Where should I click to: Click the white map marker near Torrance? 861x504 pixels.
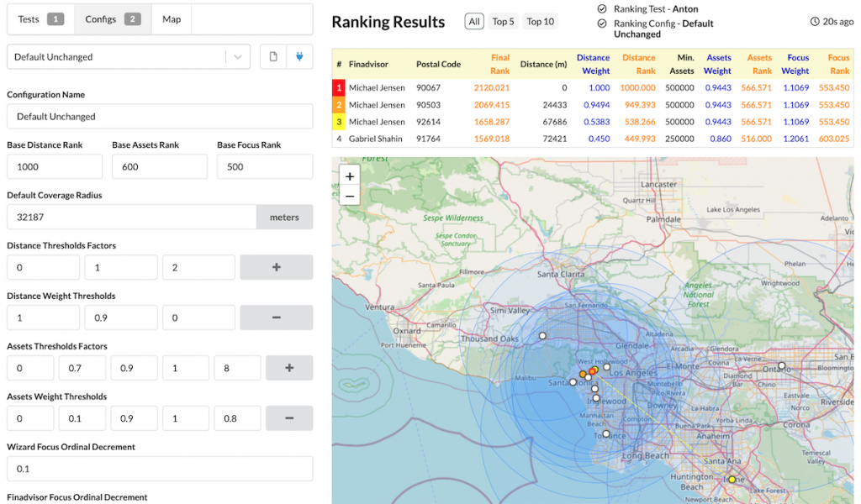pyautogui.click(x=605, y=433)
